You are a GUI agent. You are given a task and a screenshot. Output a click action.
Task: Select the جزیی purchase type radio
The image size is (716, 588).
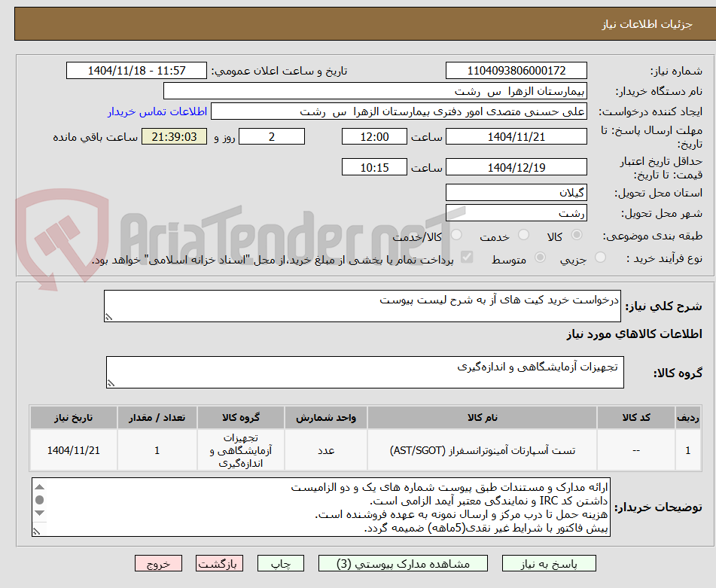click(x=601, y=257)
